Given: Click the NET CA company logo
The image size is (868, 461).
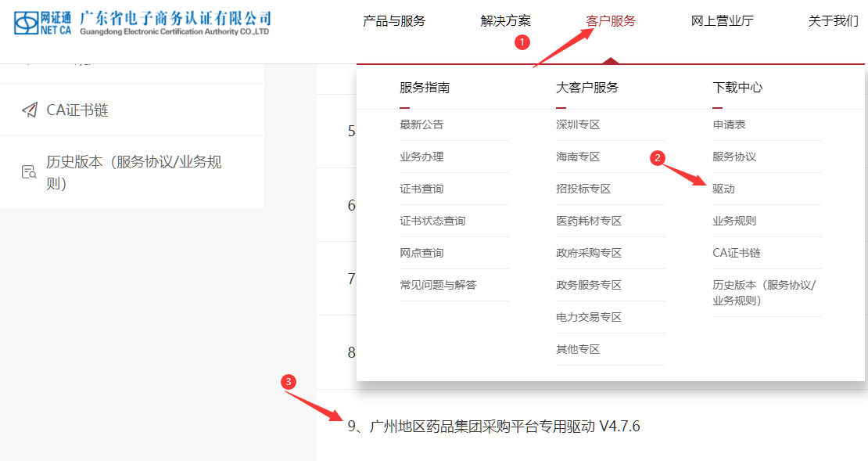Looking at the screenshot, I should point(142,23).
